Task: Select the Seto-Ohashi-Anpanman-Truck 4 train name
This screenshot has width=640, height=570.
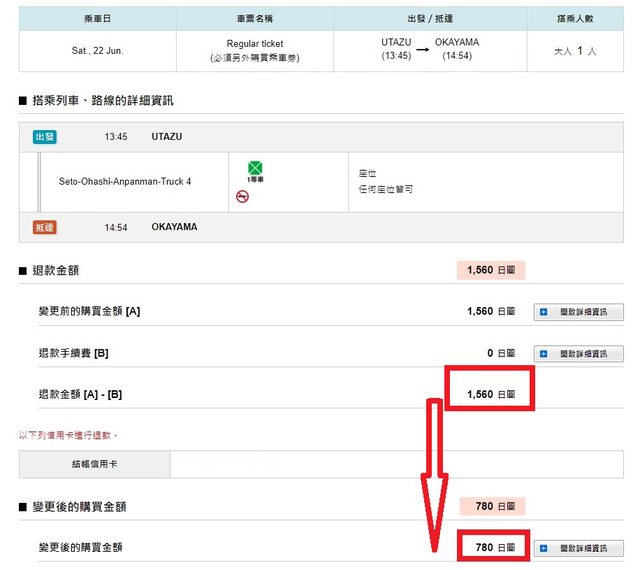Action: pyautogui.click(x=125, y=181)
